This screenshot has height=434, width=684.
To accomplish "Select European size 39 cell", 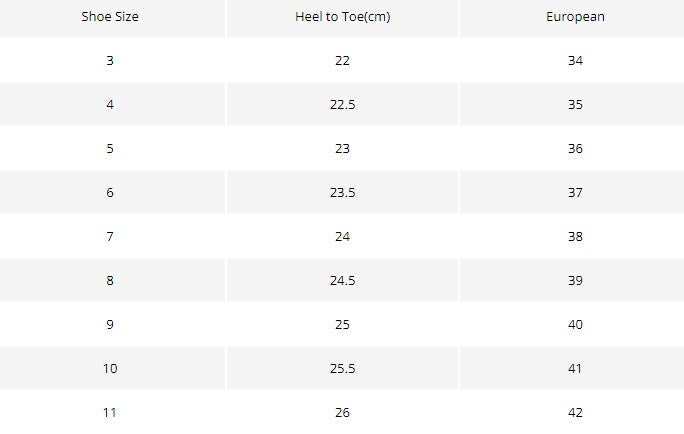I will click(x=575, y=280).
